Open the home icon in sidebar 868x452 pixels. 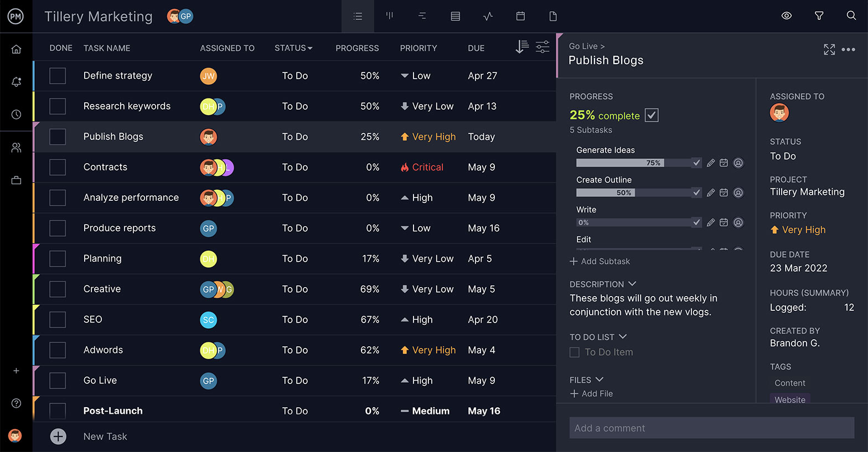[x=16, y=49]
